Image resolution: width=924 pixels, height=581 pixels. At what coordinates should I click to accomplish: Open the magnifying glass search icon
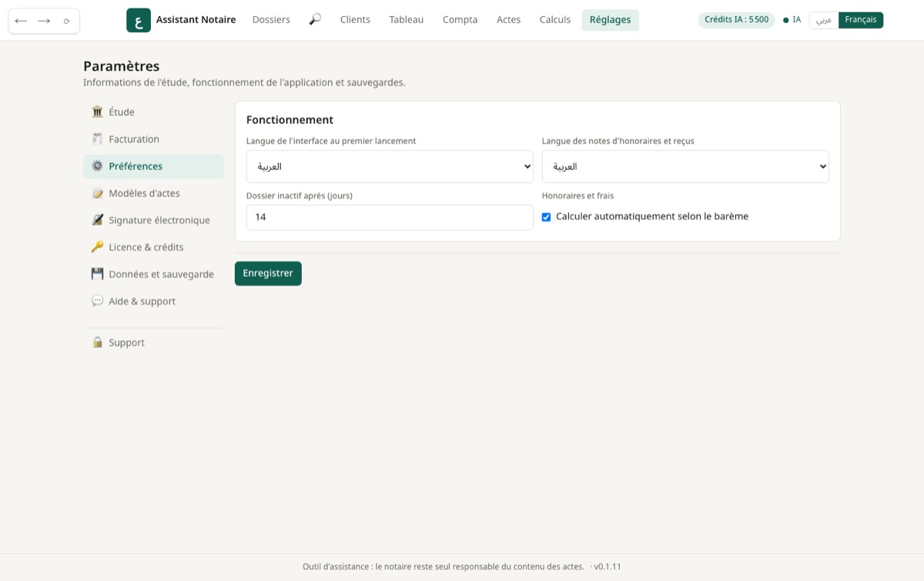pos(315,19)
